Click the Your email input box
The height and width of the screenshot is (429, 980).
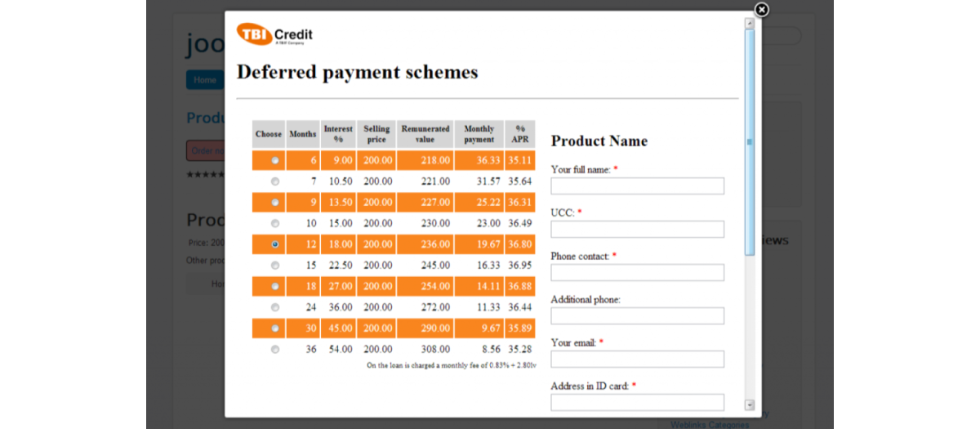(x=637, y=360)
